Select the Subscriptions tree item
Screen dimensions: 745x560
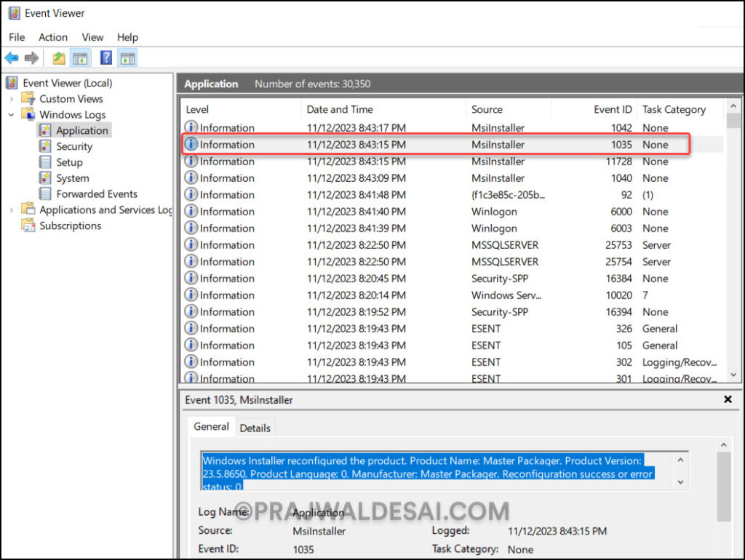coord(71,225)
